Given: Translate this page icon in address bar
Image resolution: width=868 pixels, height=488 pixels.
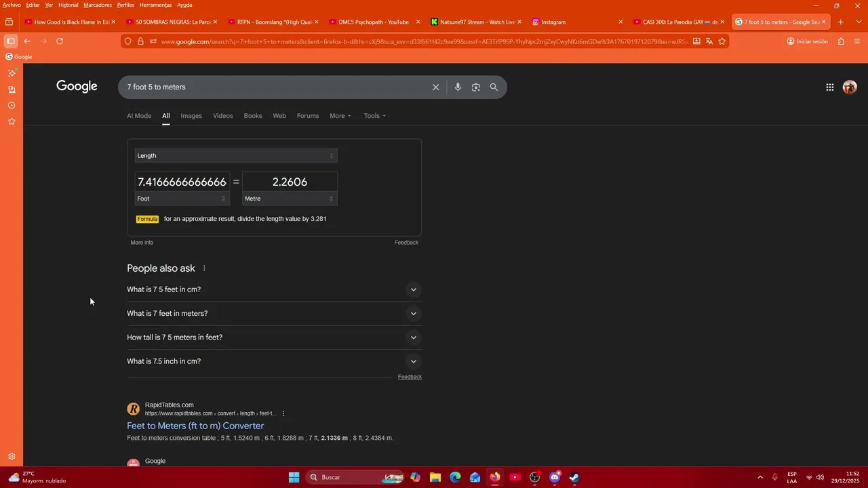Looking at the screenshot, I should click(x=709, y=41).
